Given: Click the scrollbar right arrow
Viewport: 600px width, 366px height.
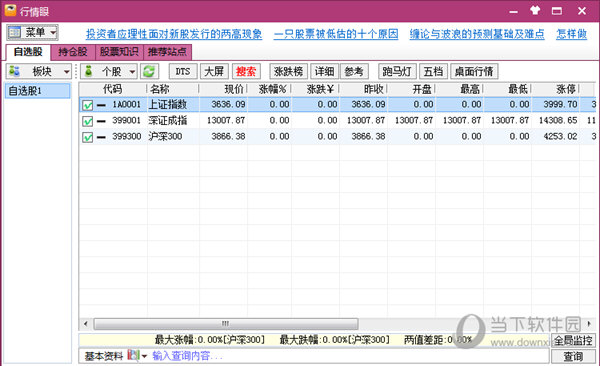Looking at the screenshot, I should click(x=589, y=324).
